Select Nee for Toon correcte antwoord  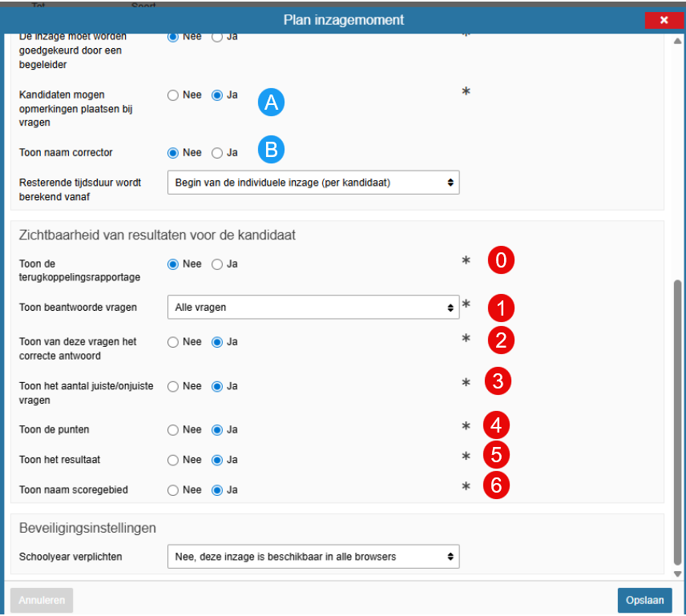point(173,342)
